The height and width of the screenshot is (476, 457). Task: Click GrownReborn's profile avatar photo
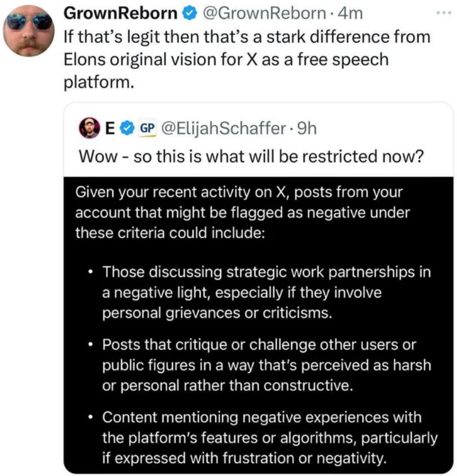tap(29, 30)
